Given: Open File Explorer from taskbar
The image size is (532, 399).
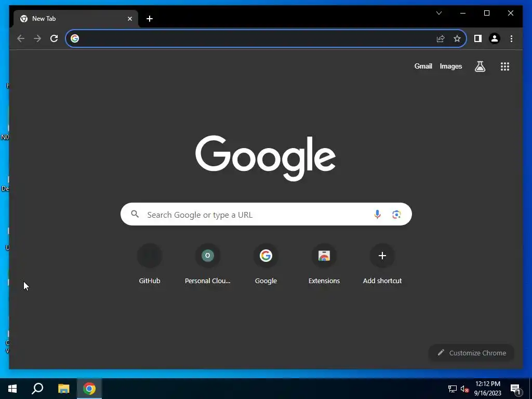Looking at the screenshot, I should tap(63, 389).
